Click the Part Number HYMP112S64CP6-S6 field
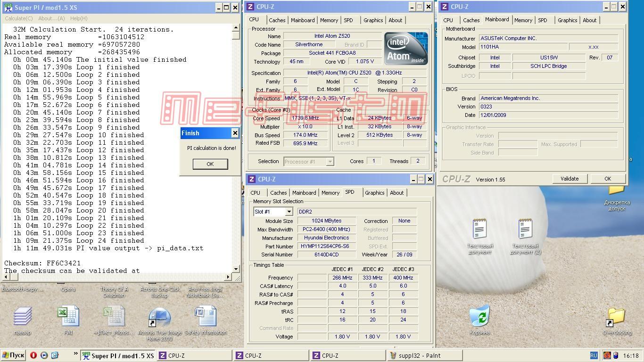The image size is (644, 362). [x=326, y=247]
